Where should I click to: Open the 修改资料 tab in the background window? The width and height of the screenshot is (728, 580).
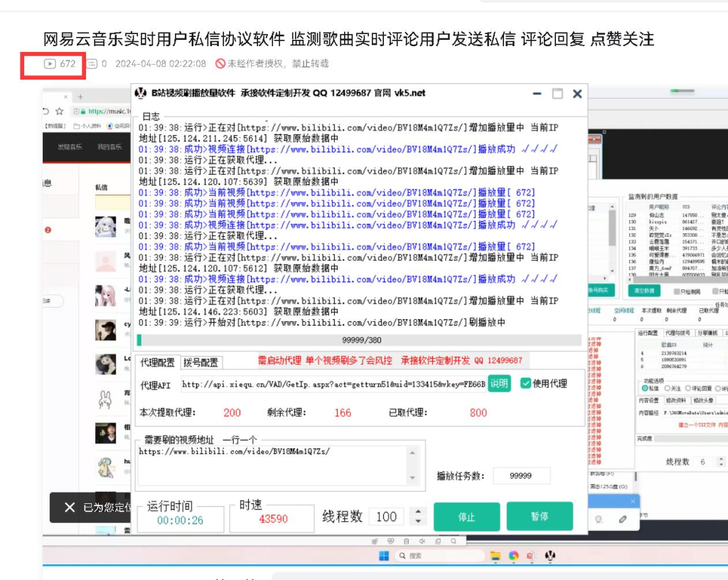pos(675,400)
